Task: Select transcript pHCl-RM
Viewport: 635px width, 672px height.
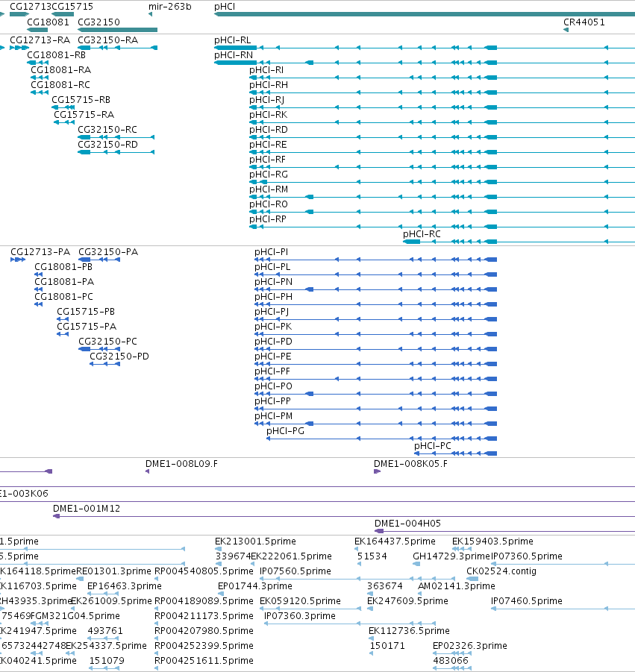Action: (269, 189)
